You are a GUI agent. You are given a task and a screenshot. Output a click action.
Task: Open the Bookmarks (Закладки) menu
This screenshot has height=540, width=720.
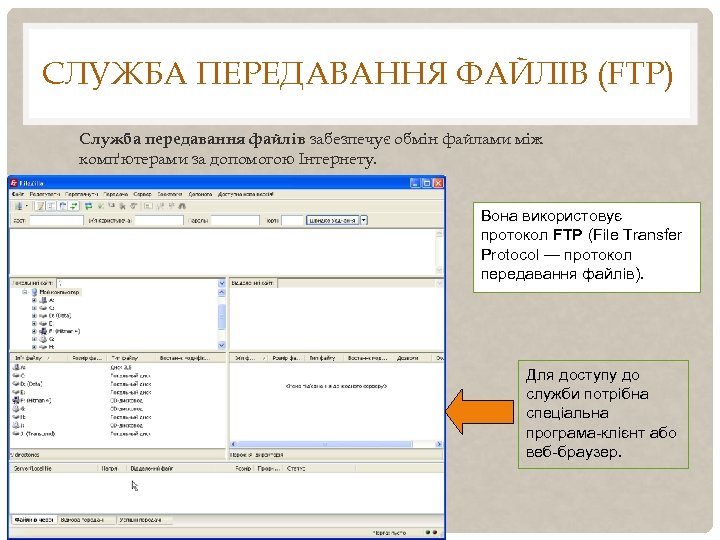pos(170,194)
